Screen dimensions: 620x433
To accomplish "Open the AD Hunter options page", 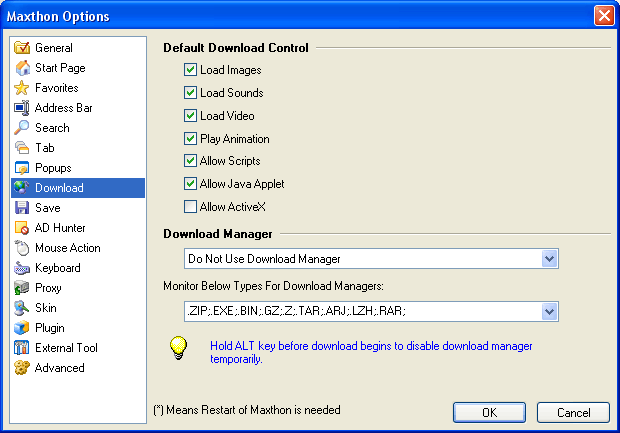I will point(60,228).
